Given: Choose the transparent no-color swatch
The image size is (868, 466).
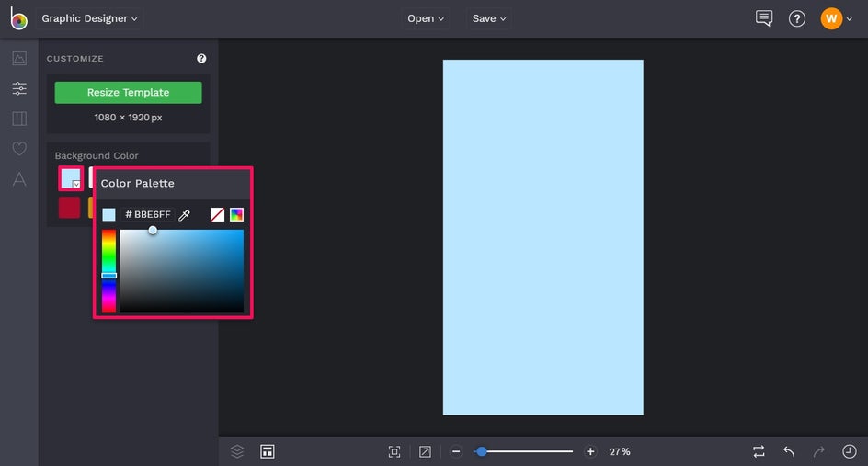Looking at the screenshot, I should [218, 215].
